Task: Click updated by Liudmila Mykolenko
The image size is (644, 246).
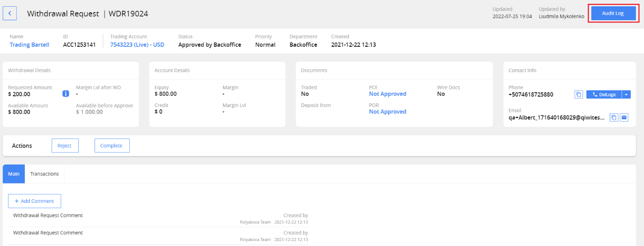Action: pyautogui.click(x=562, y=16)
